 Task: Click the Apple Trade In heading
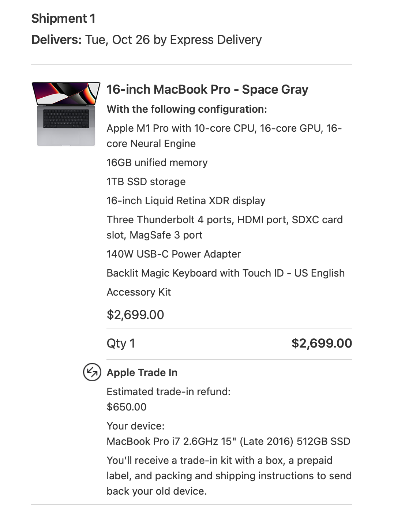pyautogui.click(x=142, y=372)
